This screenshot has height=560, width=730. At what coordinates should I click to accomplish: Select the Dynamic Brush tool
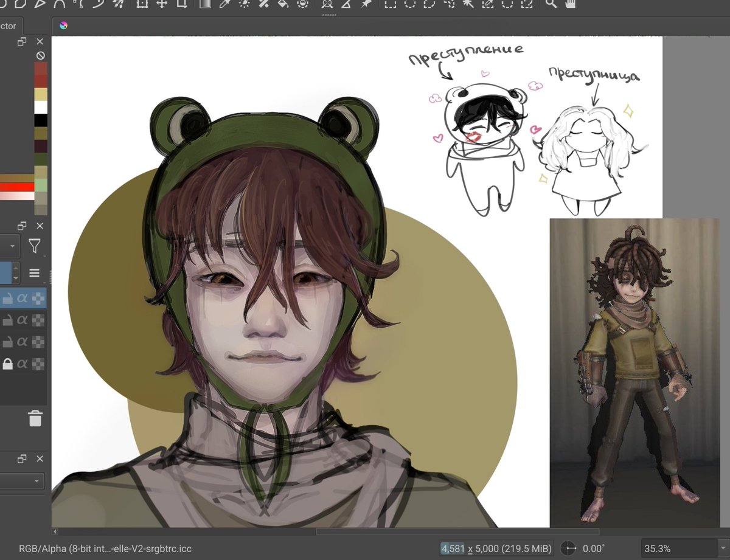pos(99,4)
